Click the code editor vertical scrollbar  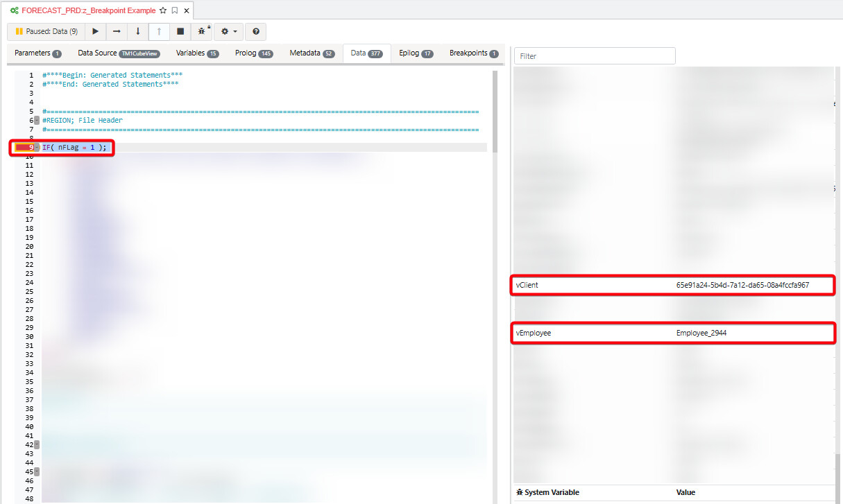point(495,104)
